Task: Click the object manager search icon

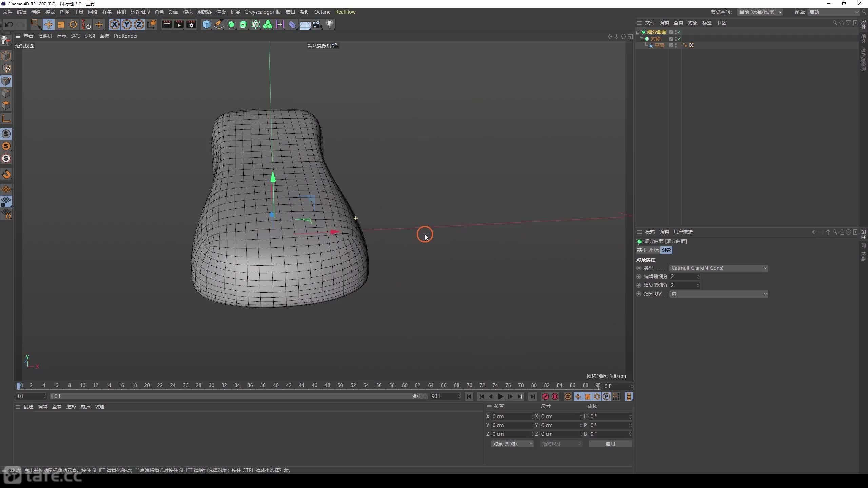Action: click(x=835, y=23)
